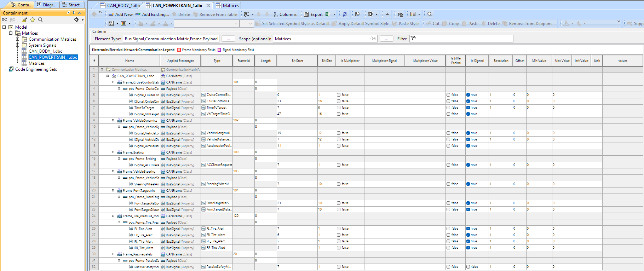Uncheck Is Signed for PassiveSafetyMon row 32
The image size is (644, 271).
click(x=468, y=267)
